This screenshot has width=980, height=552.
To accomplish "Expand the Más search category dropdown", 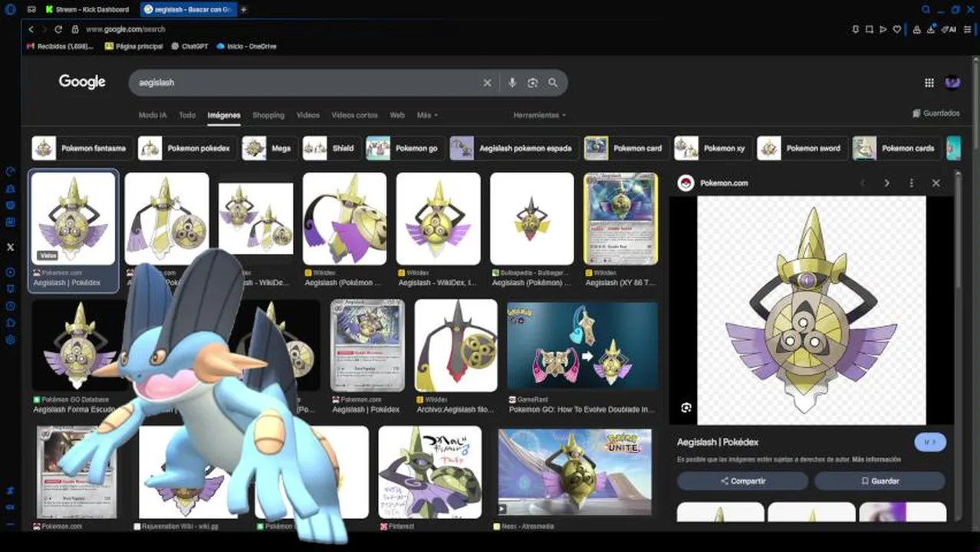I will point(427,115).
